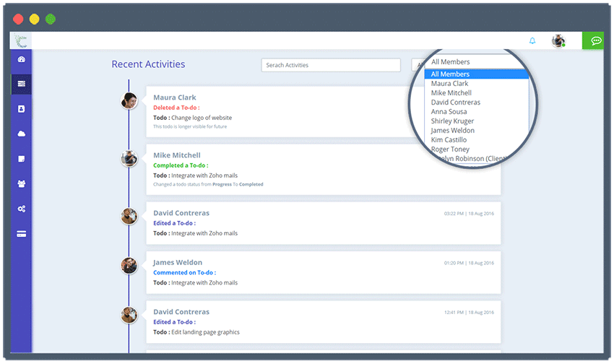The width and height of the screenshot is (614, 364).
Task: Click 'Change logo of website' todo text
Action: tap(202, 118)
